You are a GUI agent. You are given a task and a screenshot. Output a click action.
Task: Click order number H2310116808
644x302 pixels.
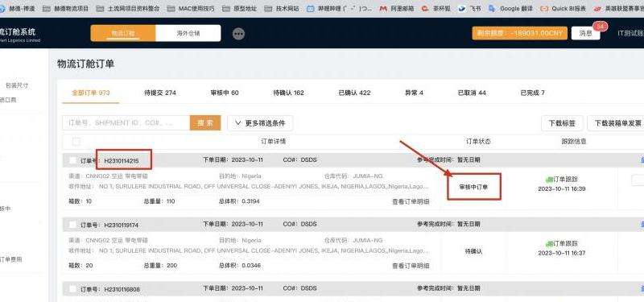(122, 289)
